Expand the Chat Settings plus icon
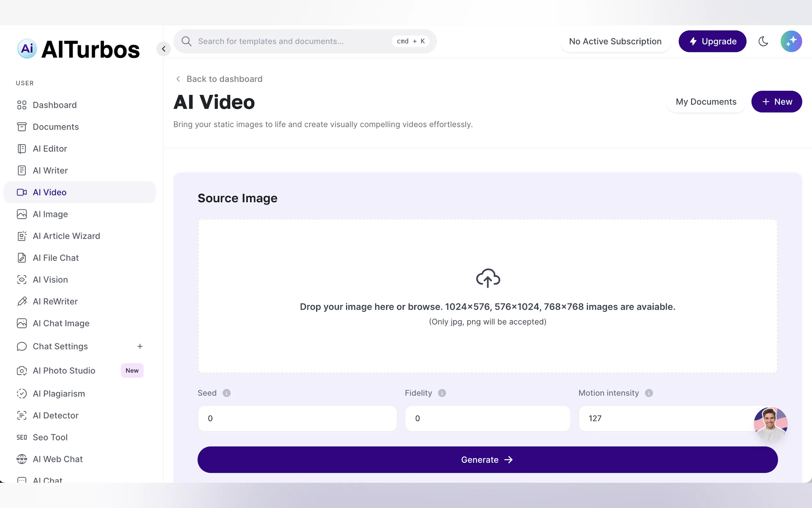 click(140, 346)
